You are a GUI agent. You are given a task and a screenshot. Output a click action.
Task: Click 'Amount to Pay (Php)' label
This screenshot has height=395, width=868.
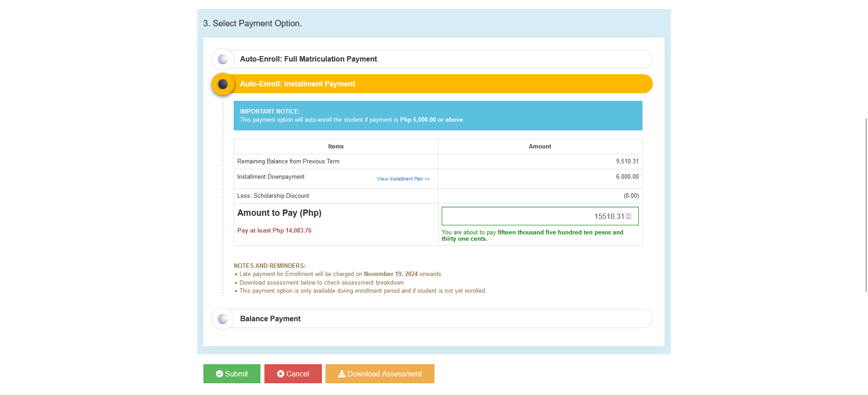(279, 213)
